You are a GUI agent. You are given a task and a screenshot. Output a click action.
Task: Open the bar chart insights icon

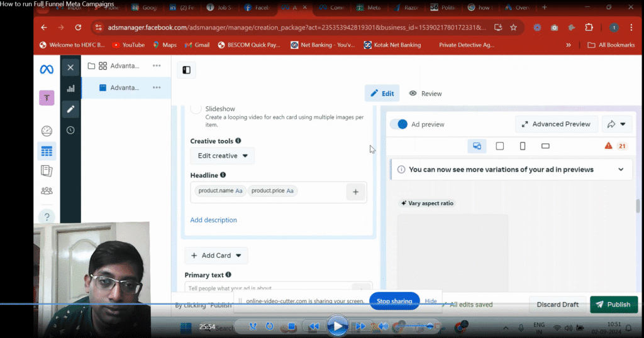[x=70, y=89]
